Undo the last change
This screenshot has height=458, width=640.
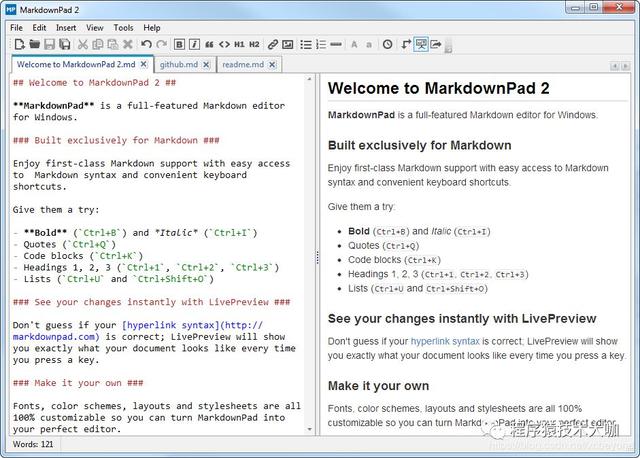coord(146,44)
